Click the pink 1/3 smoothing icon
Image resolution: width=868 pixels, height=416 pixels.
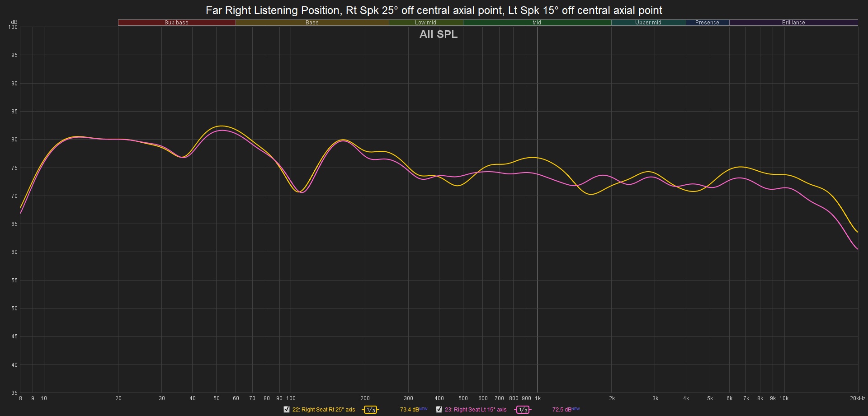[x=523, y=410]
